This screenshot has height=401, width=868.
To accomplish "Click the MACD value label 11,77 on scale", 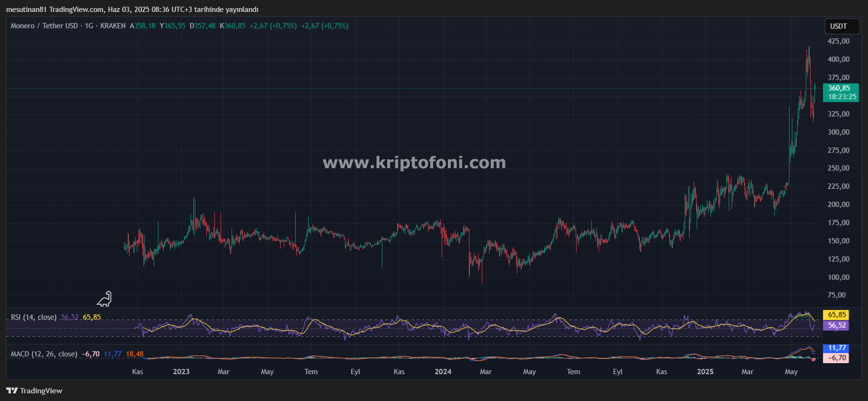I will (x=836, y=348).
